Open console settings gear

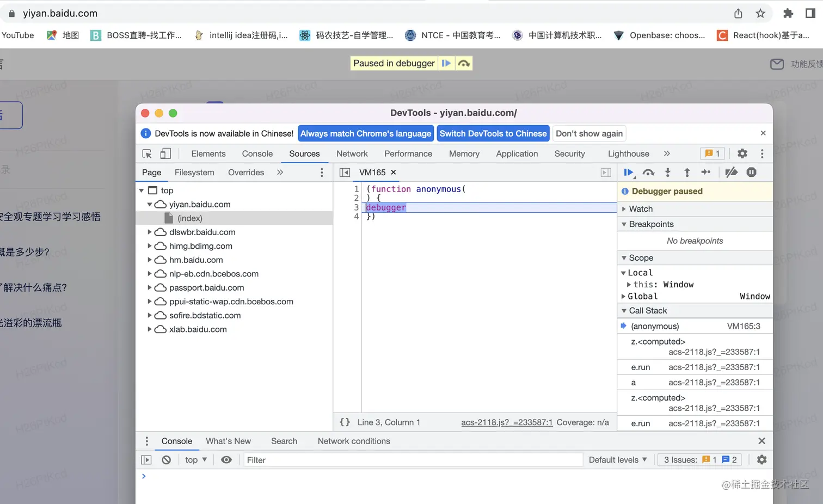(762, 460)
